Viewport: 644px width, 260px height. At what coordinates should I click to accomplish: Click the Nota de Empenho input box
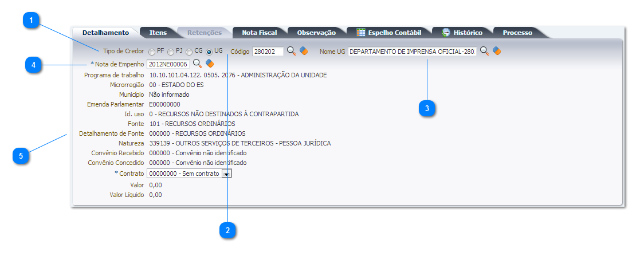click(168, 64)
